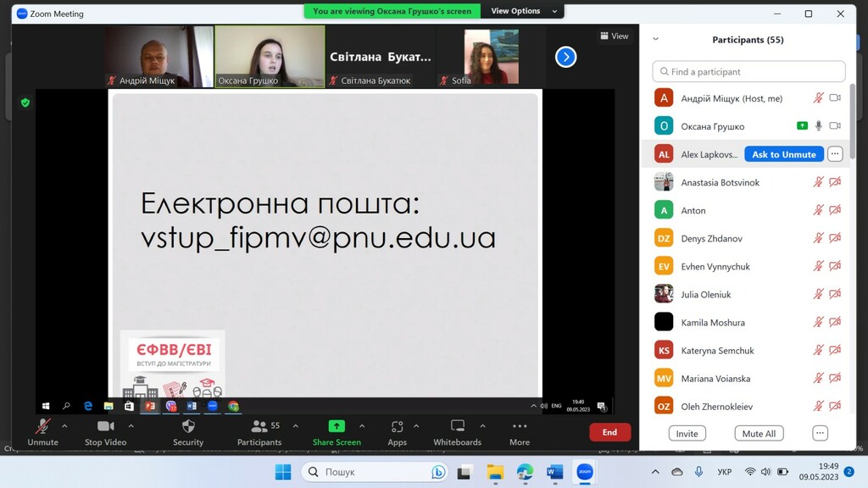Collapse the Participants panel chevron
Viewport: 868px width, 488px height.
pos(655,39)
